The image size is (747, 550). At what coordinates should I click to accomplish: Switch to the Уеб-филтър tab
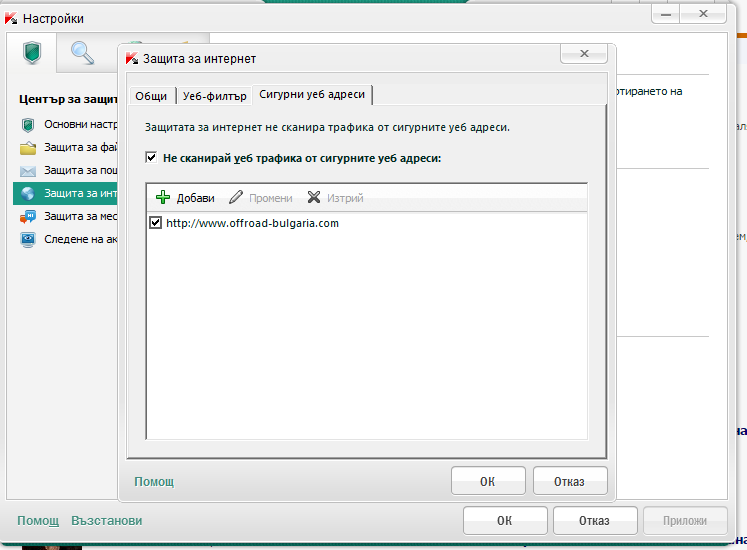(214, 96)
